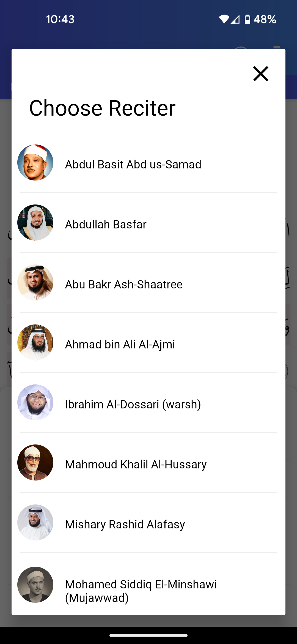Tap the Wi-Fi status icon
The height and width of the screenshot is (644, 297).
(224, 19)
